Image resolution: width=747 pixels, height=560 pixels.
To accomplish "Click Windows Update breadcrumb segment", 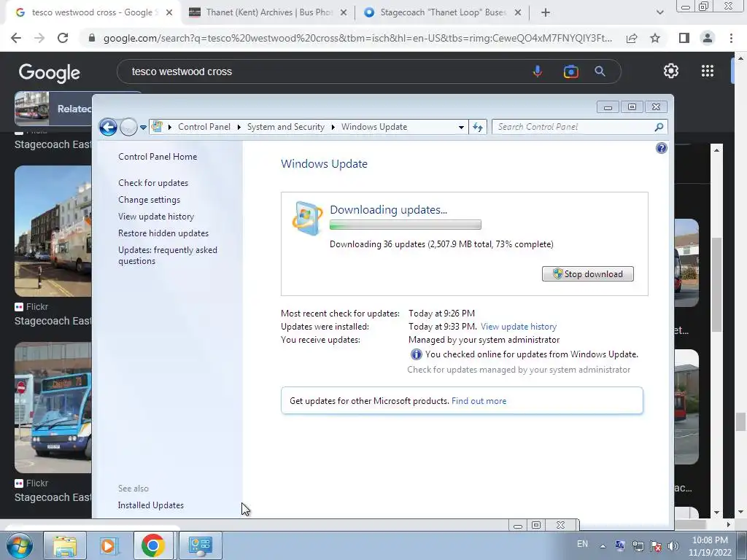I will tap(374, 127).
